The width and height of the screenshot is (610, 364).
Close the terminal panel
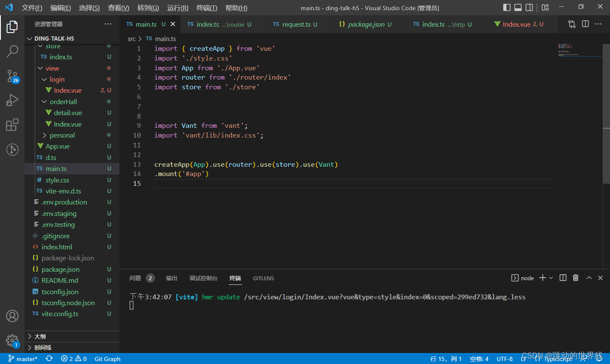click(x=600, y=278)
